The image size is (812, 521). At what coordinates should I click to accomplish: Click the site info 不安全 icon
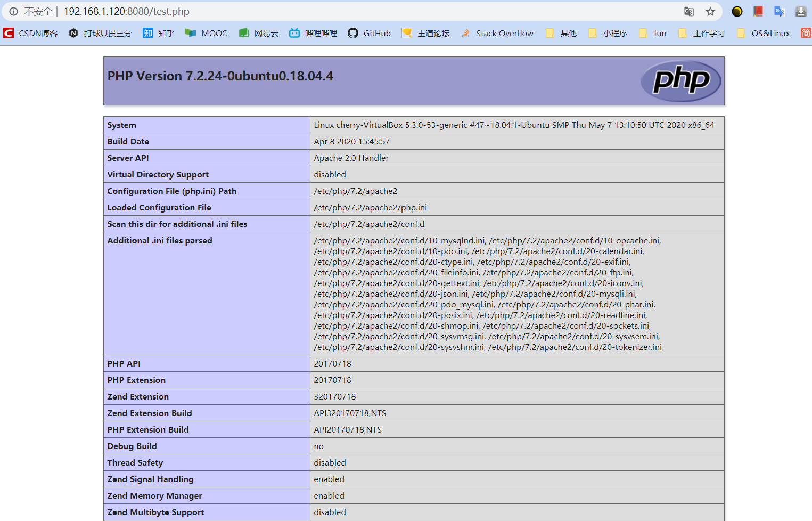pyautogui.click(x=14, y=11)
